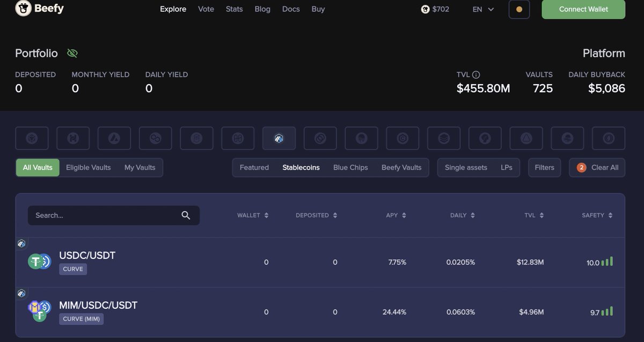Filter vaults by Moonbeam chain icon
Image resolution: width=644 pixels, height=342 pixels.
tap(567, 138)
